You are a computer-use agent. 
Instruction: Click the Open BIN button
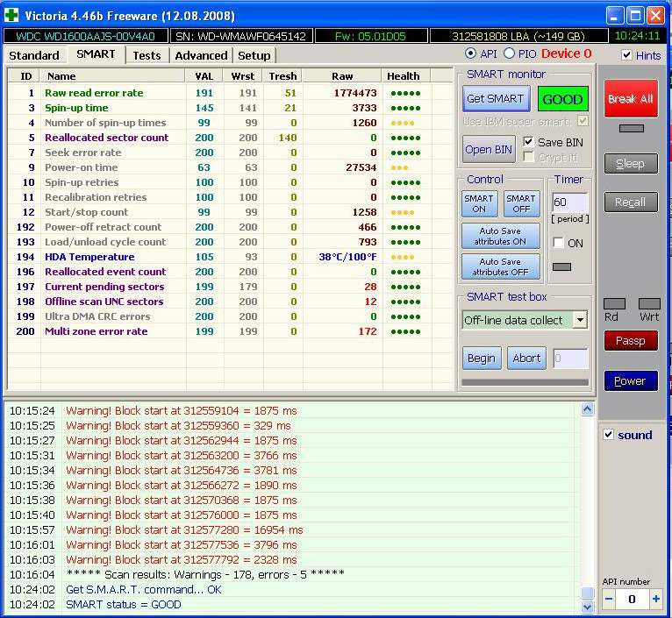coord(489,150)
